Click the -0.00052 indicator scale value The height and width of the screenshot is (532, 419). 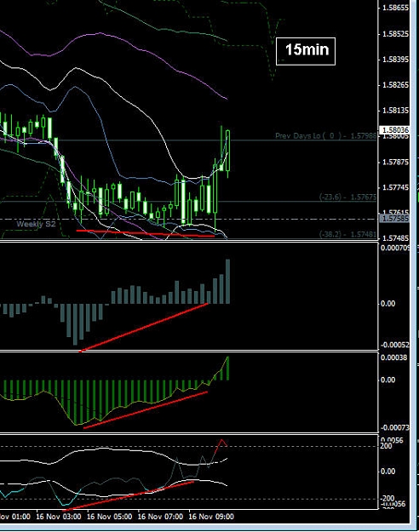pos(395,345)
